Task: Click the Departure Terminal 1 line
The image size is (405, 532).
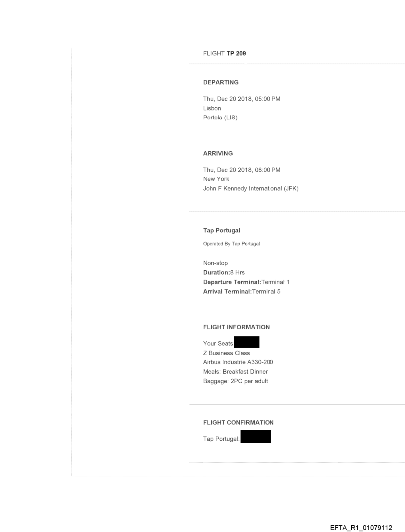Action: (x=246, y=282)
